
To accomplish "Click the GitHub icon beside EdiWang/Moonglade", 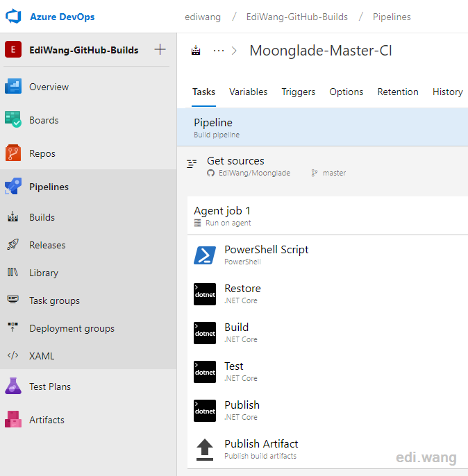I will point(210,173).
